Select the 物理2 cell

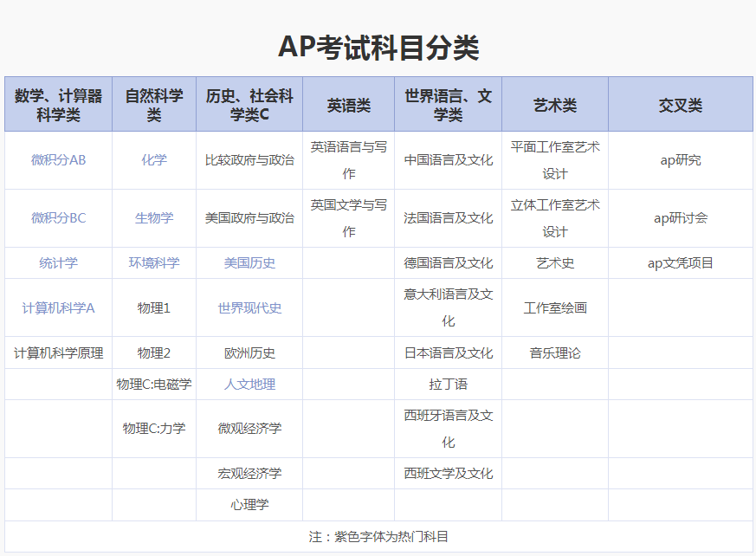pos(154,353)
